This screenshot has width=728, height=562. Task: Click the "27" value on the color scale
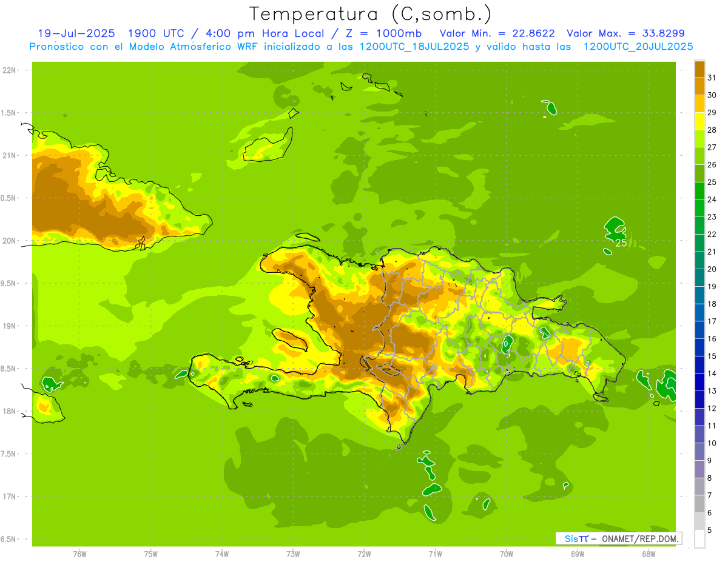(x=712, y=147)
